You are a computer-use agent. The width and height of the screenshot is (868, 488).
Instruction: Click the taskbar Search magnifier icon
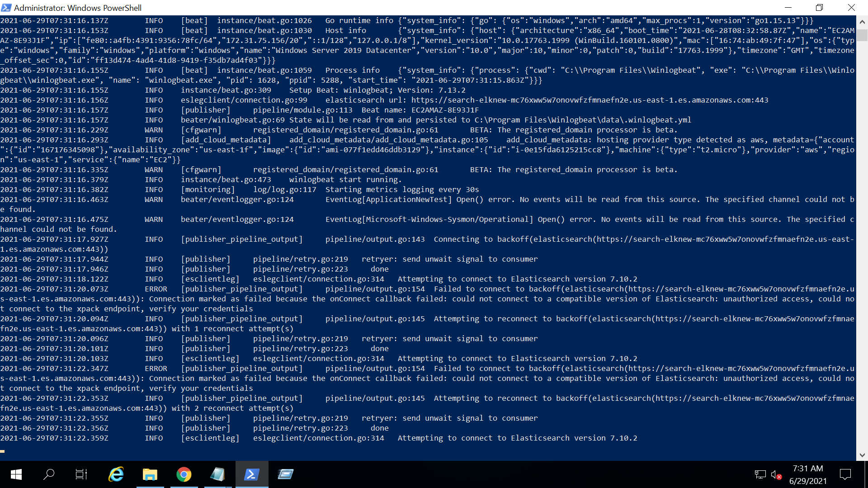[49, 474]
